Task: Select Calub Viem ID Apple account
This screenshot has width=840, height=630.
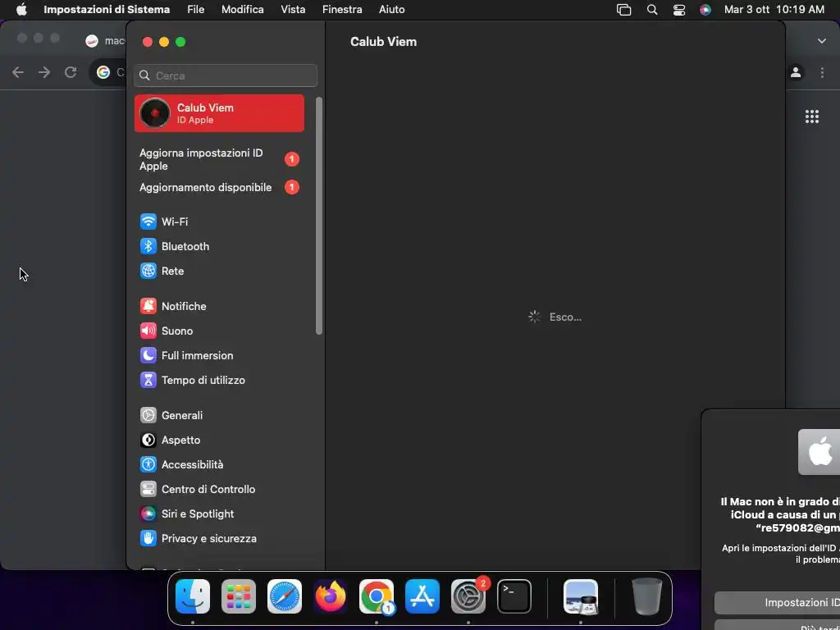Action: click(219, 113)
